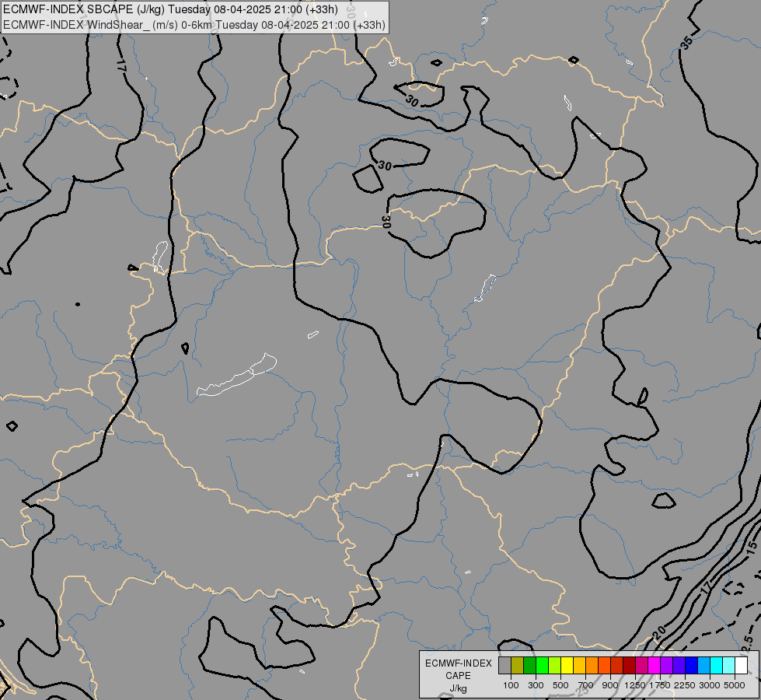Click the contour label 20

pos(659,632)
